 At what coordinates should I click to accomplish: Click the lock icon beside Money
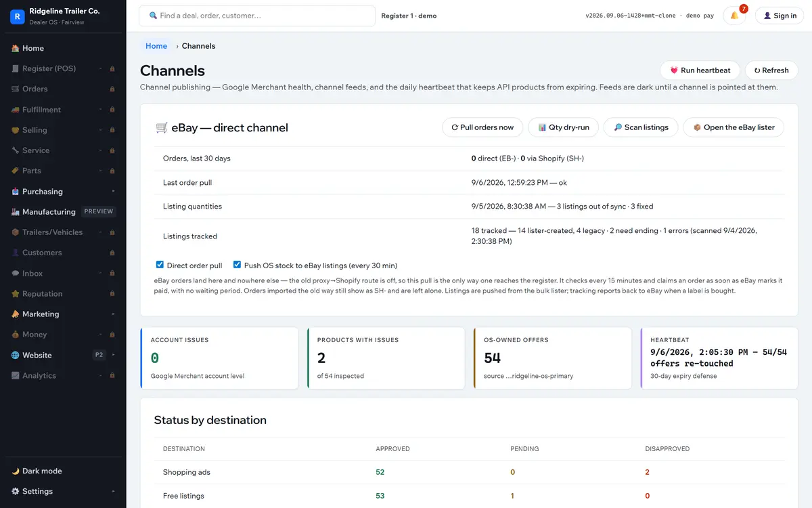pos(112,335)
